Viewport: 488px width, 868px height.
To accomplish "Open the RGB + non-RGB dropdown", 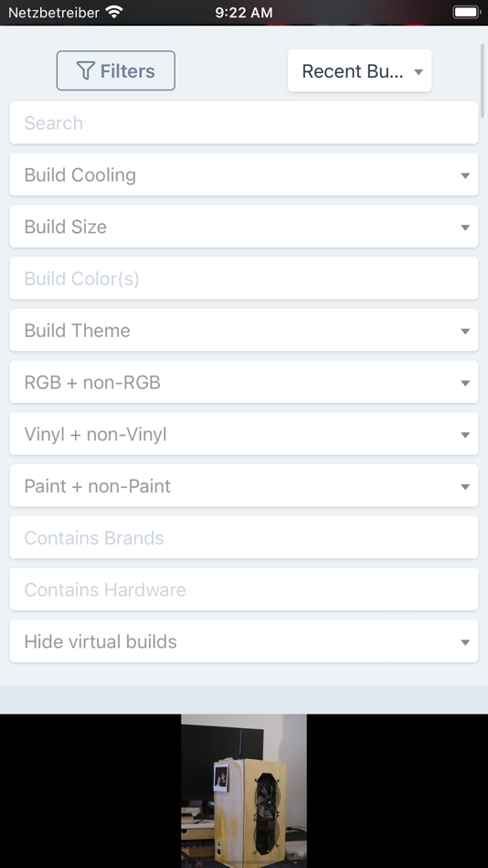I will click(x=244, y=382).
